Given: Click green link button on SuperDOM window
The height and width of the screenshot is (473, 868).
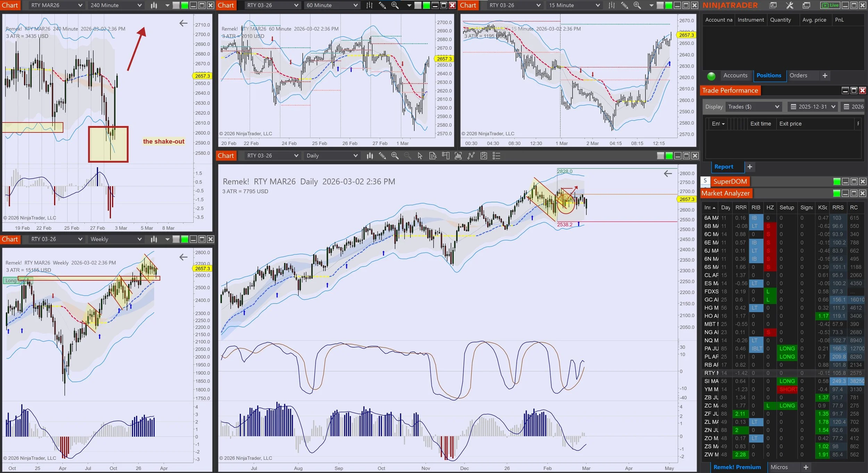Looking at the screenshot, I should 837,181.
